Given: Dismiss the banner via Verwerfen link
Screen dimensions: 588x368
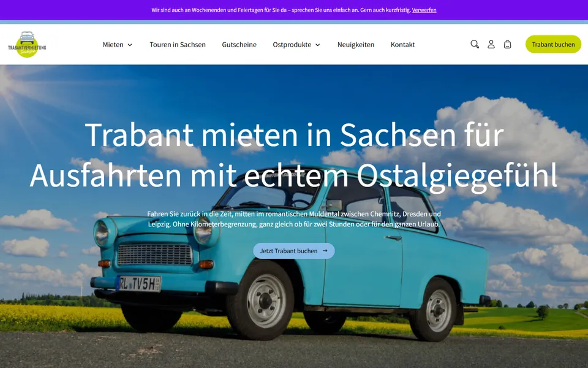Looking at the screenshot, I should click(x=424, y=10).
